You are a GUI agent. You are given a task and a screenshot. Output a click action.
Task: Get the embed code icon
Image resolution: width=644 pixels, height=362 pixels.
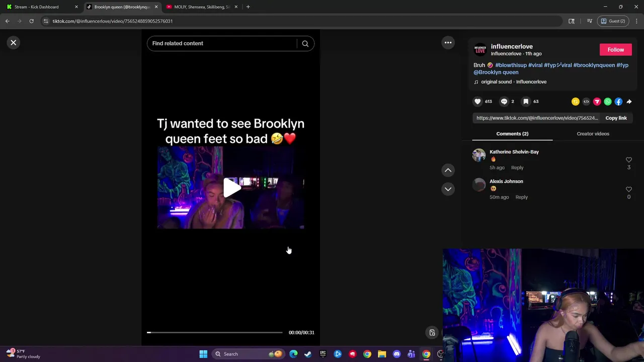tap(586, 102)
